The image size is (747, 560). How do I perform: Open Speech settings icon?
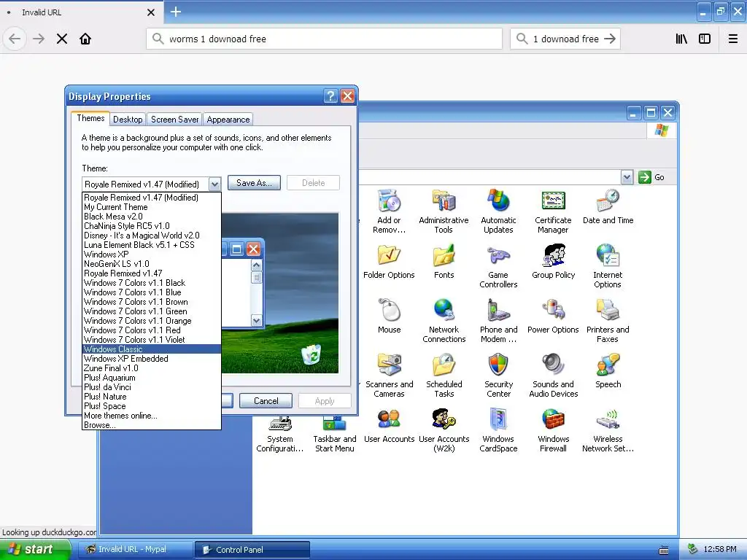tap(608, 371)
